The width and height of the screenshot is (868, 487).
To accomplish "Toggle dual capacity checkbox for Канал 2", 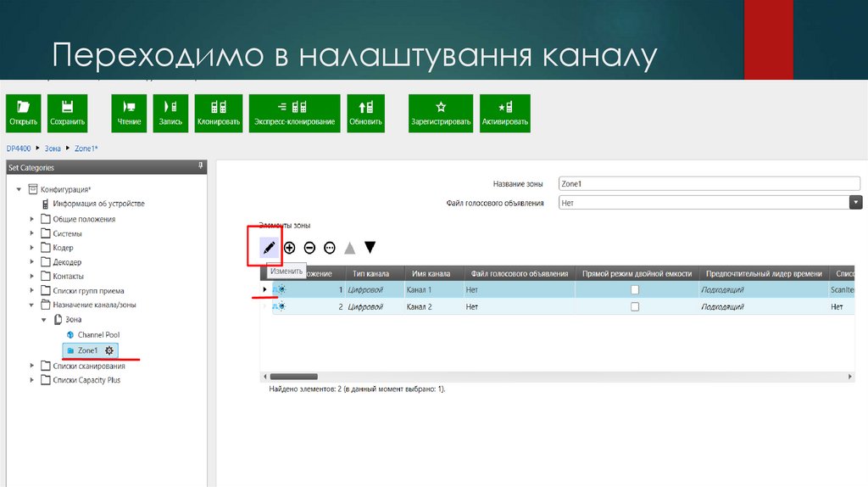I will pos(635,306).
